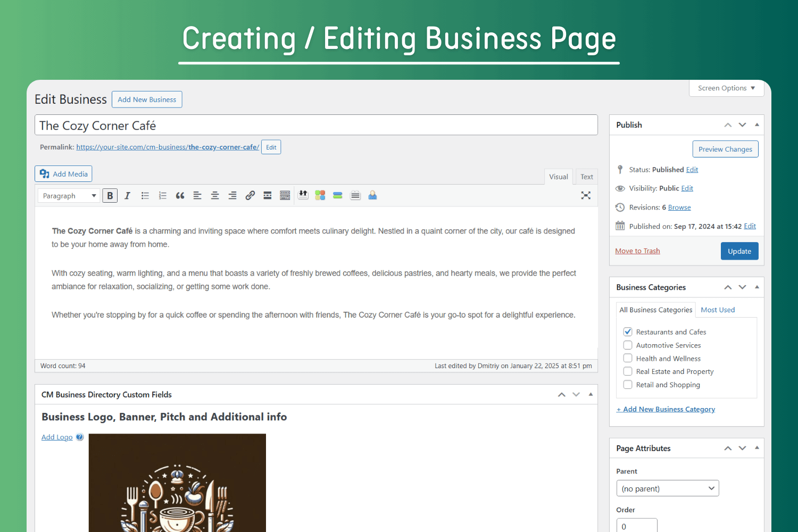The height and width of the screenshot is (532, 798).
Task: Move Publish box up
Action: (728, 125)
